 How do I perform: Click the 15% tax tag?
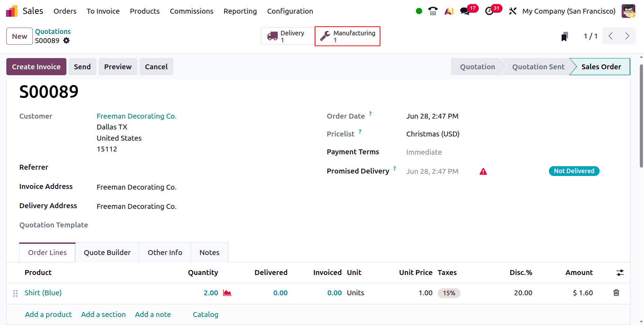449,293
